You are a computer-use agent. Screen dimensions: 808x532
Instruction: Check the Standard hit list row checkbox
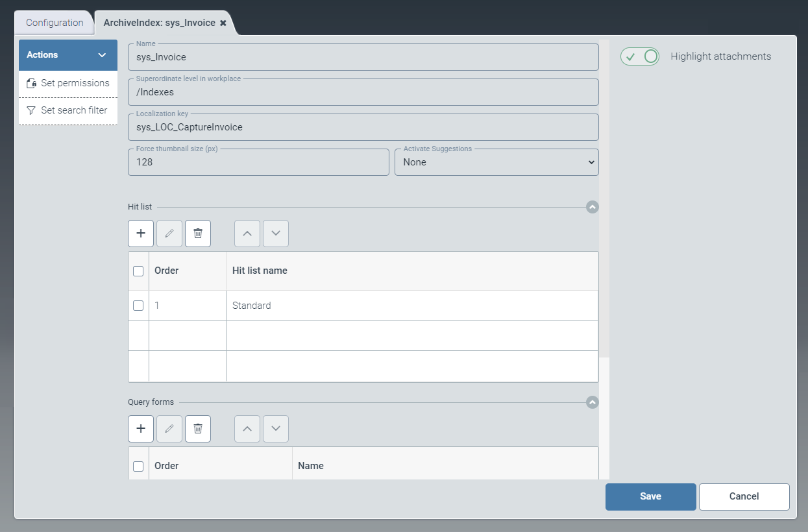click(x=138, y=306)
